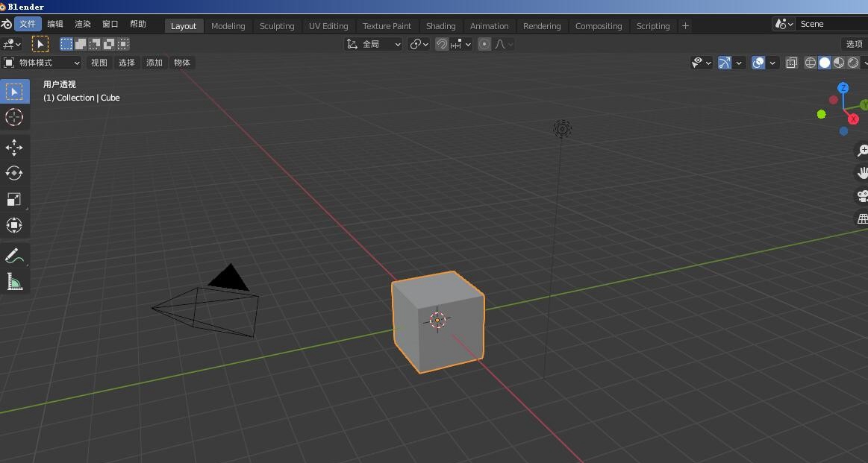Open the snapping element dropdown
The height and width of the screenshot is (463, 868).
pos(461,44)
